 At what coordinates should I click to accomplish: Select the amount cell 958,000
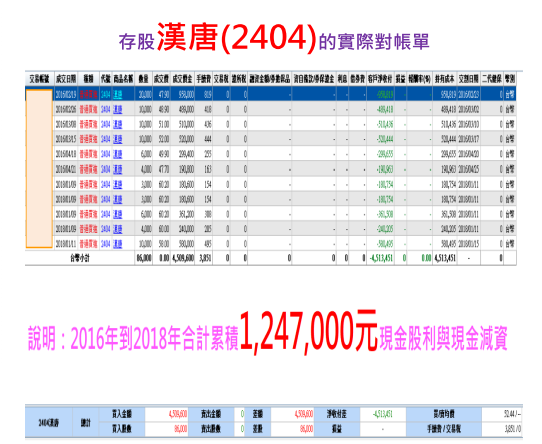coord(186,94)
